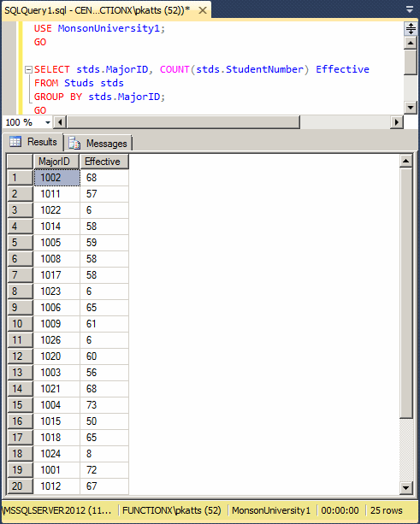This screenshot has height=524, width=420.
Task: Click the MajorID cell 1018
Action: 56,438
